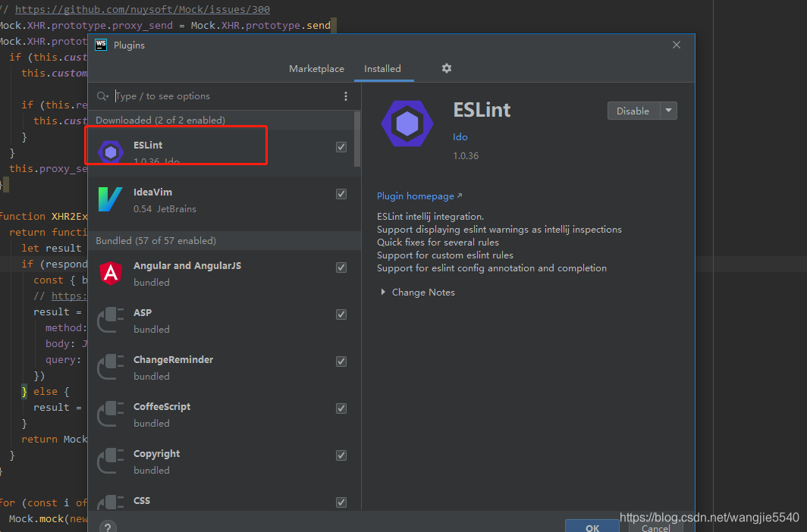
Task: Select the Copyright plugin row
Action: coord(221,462)
